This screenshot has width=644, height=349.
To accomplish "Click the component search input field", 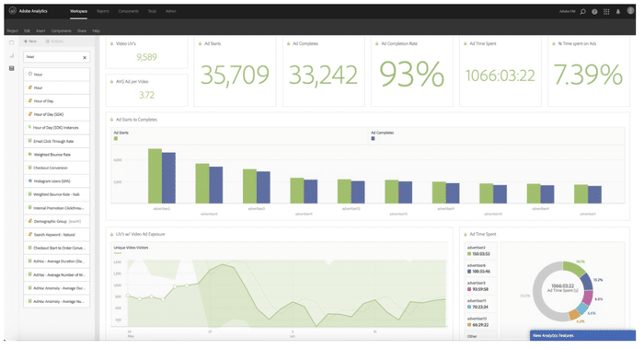I will 57,57.
